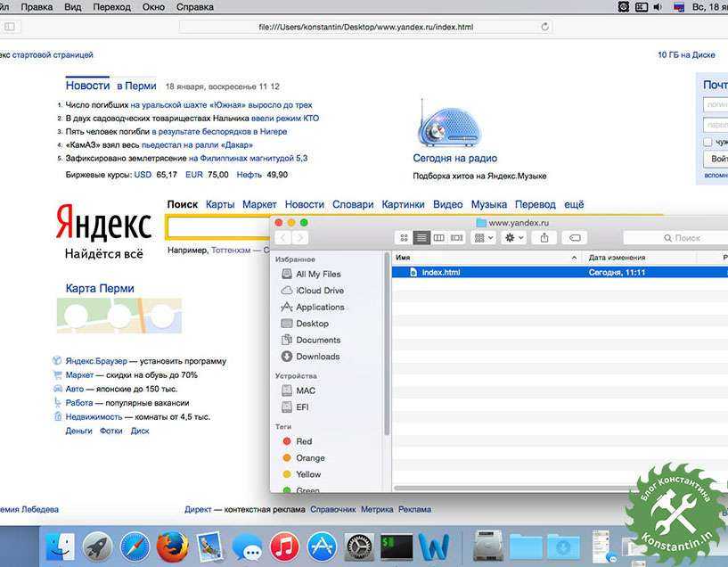This screenshot has height=567, width=728.
Task: Expand the "ещё" more services list
Action: pyautogui.click(x=574, y=204)
